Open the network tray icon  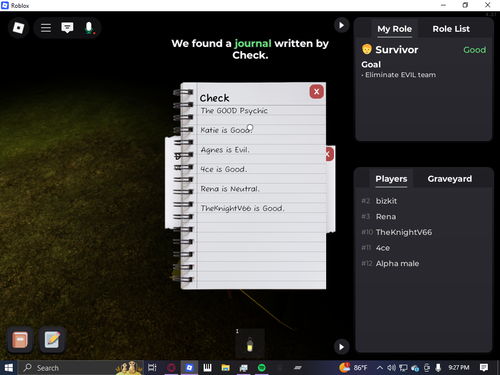tap(403, 368)
